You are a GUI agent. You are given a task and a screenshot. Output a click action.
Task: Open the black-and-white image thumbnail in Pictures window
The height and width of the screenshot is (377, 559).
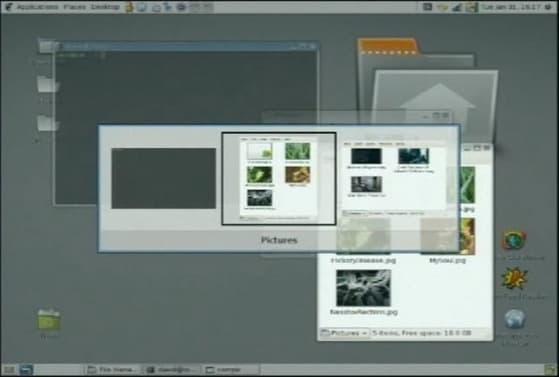pos(363,288)
